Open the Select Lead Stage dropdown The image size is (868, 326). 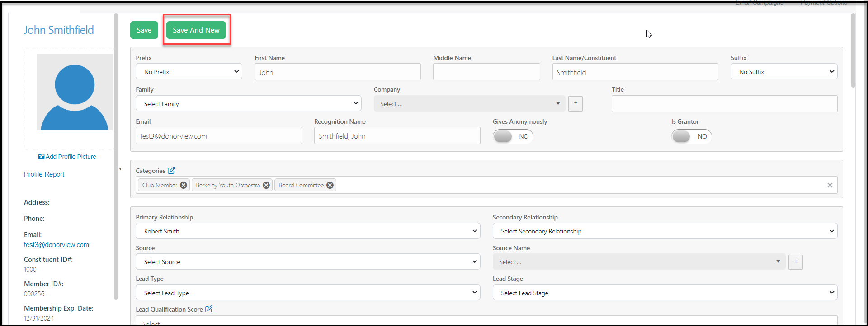(x=665, y=293)
